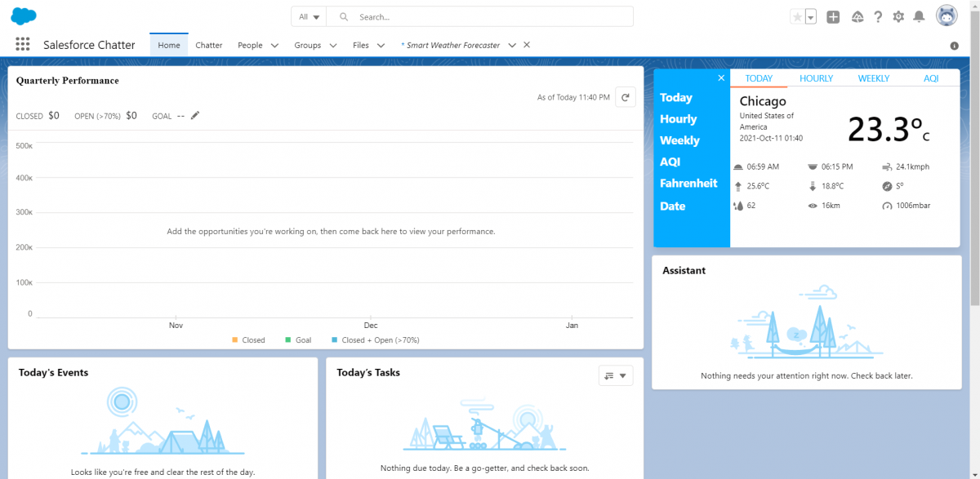Click the 2021-Oct-11 01:40 timestamp
Viewport: 980px width, 479px height.
pos(771,139)
